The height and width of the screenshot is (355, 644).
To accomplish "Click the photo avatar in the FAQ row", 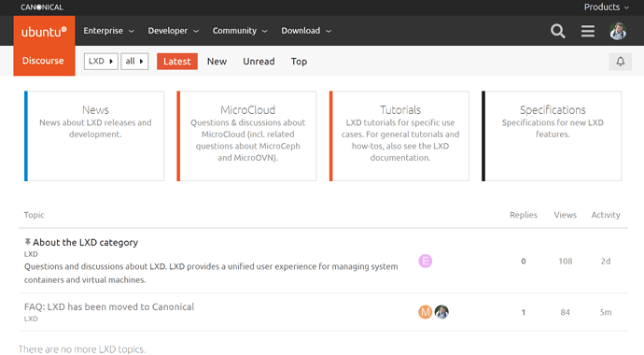I will tap(441, 312).
